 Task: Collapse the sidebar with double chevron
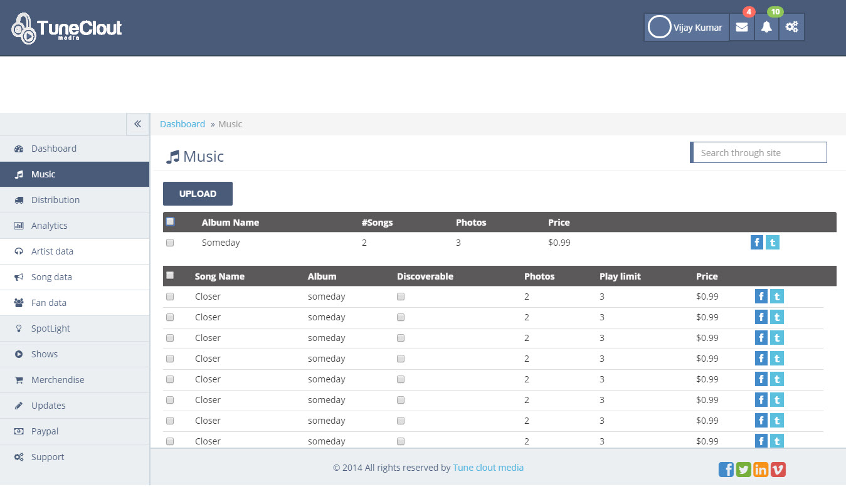click(x=137, y=124)
